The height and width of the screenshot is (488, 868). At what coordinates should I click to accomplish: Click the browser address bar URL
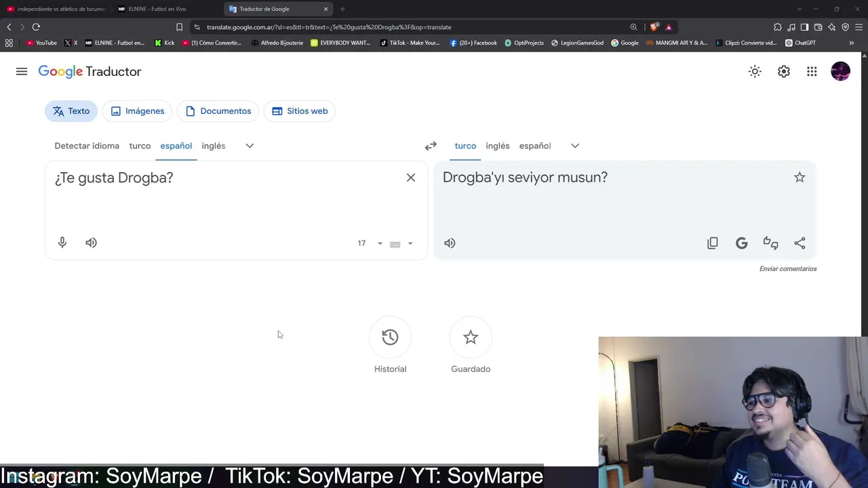[329, 27]
